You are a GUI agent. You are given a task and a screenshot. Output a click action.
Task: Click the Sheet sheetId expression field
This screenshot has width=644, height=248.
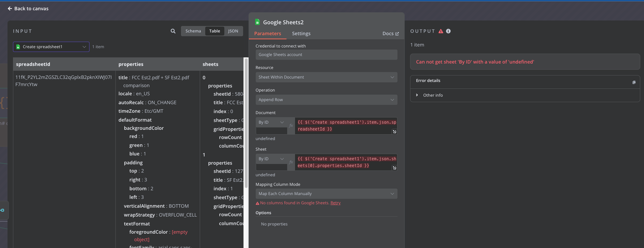click(346, 162)
